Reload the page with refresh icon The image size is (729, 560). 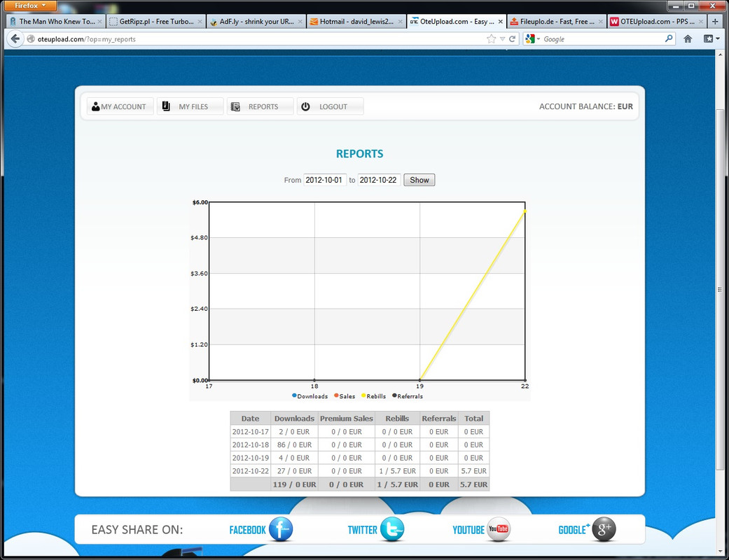coord(513,39)
